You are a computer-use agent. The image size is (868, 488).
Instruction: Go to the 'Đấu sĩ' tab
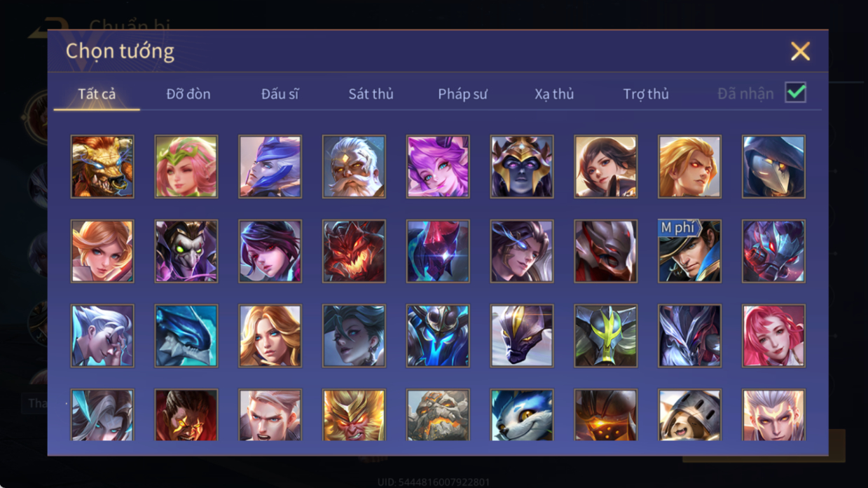pyautogui.click(x=280, y=94)
